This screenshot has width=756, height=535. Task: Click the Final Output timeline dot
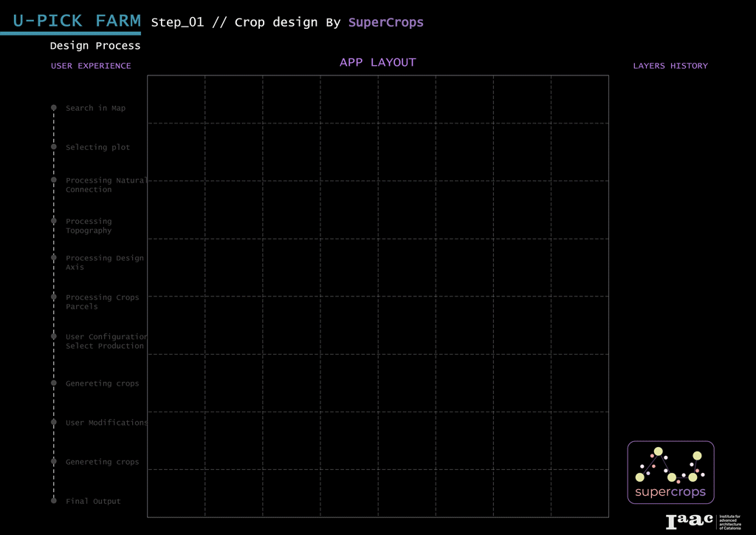click(54, 501)
